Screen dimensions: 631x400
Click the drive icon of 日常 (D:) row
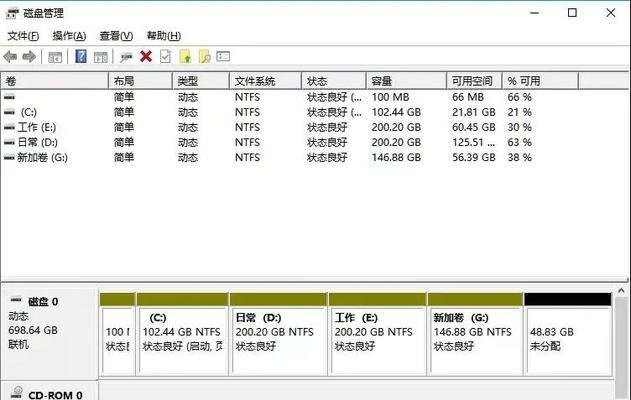tap(9, 142)
